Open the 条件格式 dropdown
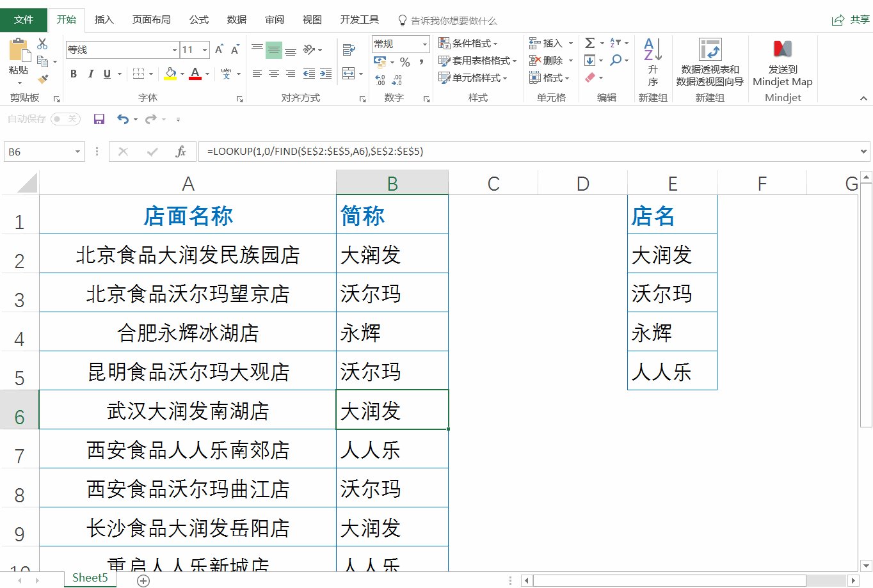Image resolution: width=873 pixels, height=588 pixels. 466,43
